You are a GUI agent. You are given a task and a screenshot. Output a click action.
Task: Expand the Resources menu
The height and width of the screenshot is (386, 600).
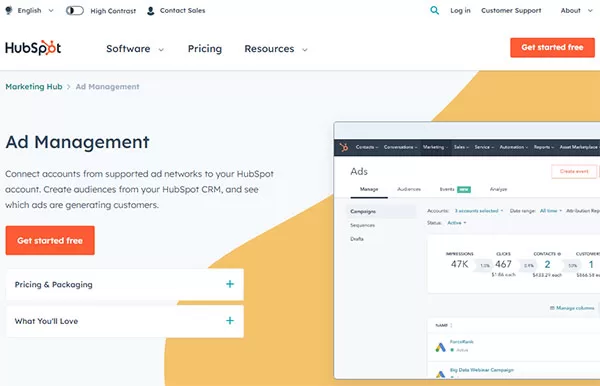point(276,49)
